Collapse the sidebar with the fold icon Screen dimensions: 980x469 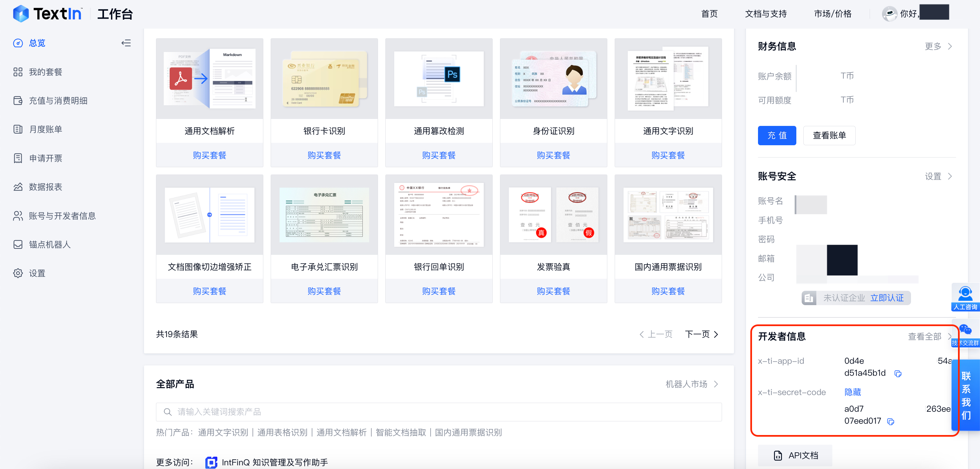click(x=126, y=43)
